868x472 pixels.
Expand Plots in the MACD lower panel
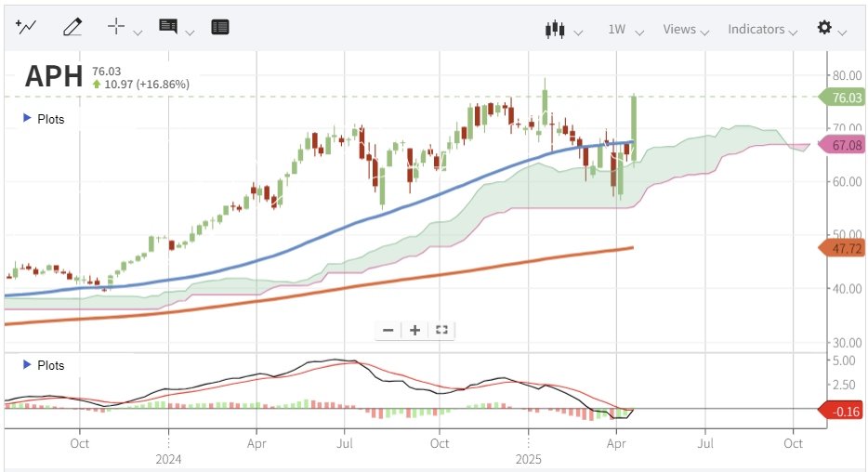point(43,365)
